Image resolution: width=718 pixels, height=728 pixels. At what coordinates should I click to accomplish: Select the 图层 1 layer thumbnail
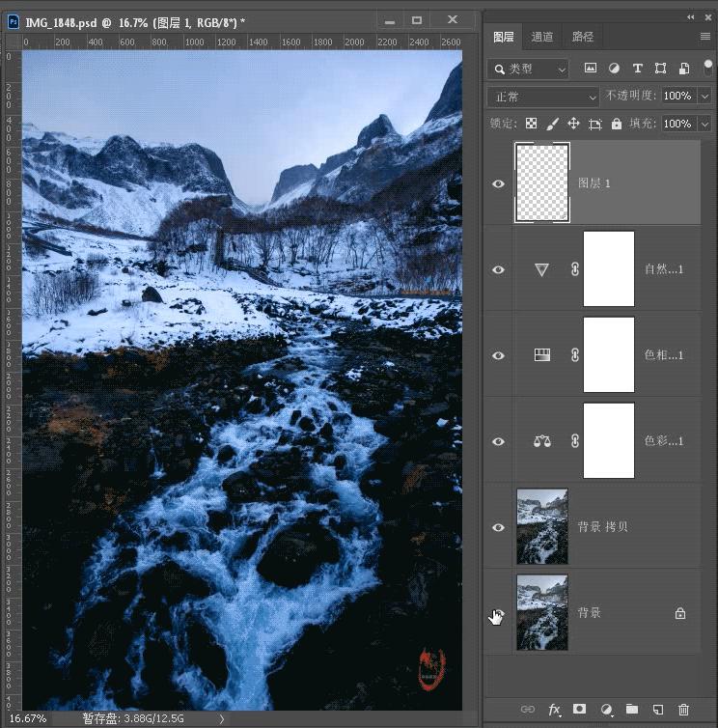pos(542,182)
